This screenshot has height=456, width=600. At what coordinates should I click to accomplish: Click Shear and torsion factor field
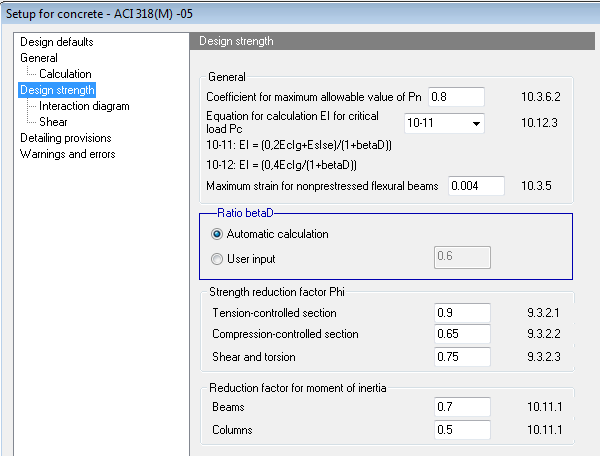[x=462, y=356]
